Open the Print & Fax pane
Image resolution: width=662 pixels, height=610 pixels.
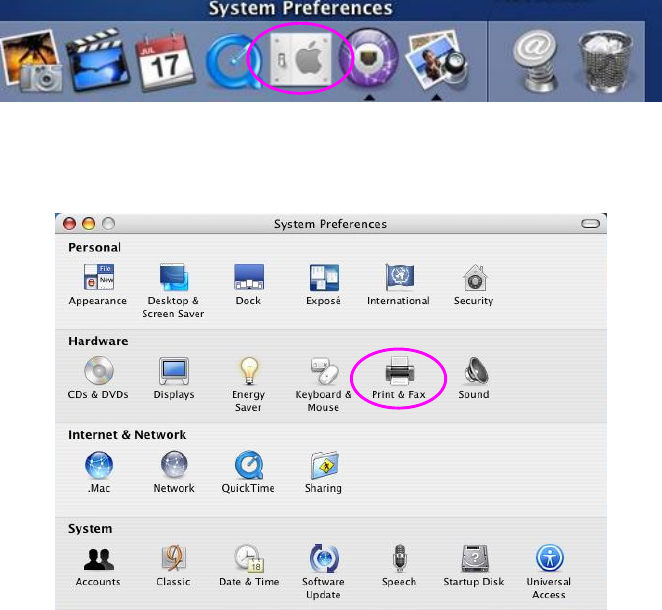(x=399, y=378)
